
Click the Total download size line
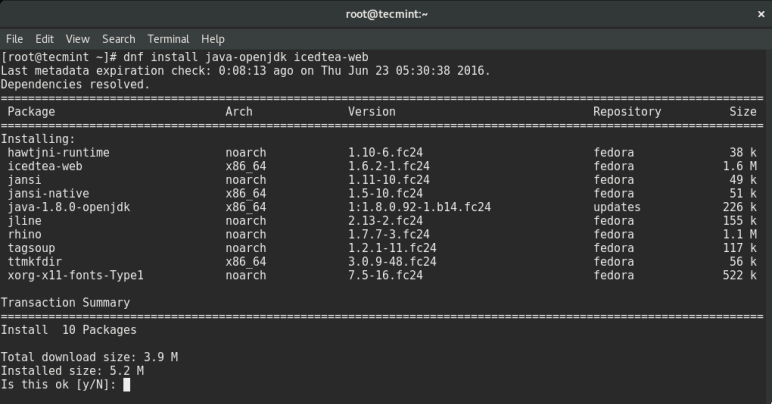click(89, 357)
